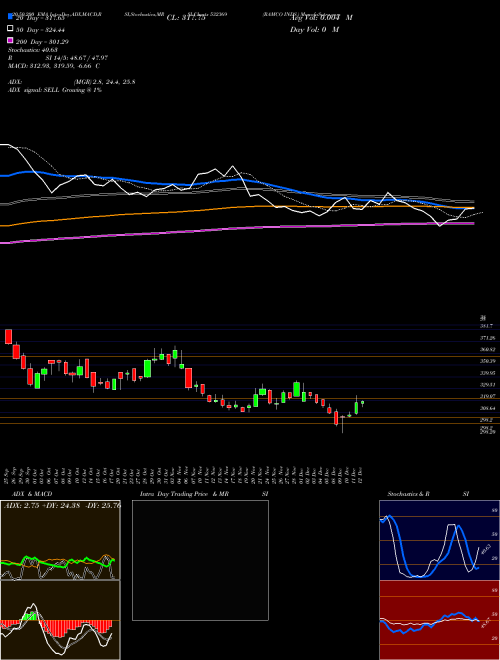Click the 'Intra Day Trading Price & MR' title
The image size is (500, 660).
click(184, 494)
